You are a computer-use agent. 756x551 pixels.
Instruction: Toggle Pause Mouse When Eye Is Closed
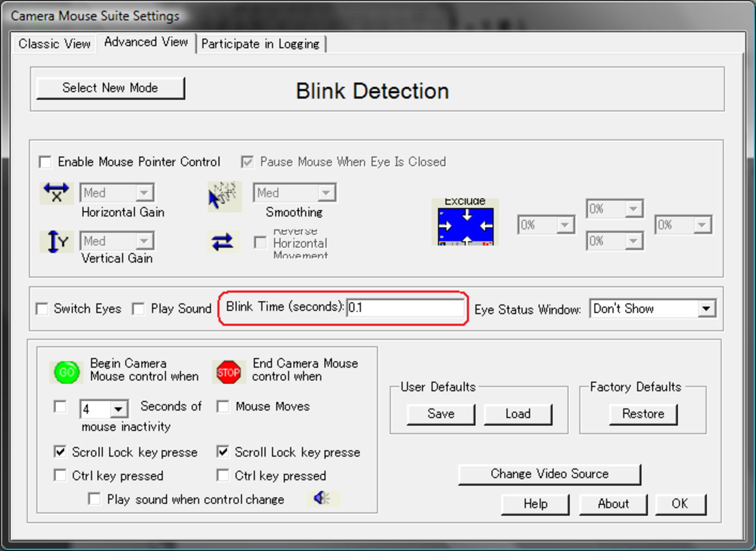pos(247,161)
